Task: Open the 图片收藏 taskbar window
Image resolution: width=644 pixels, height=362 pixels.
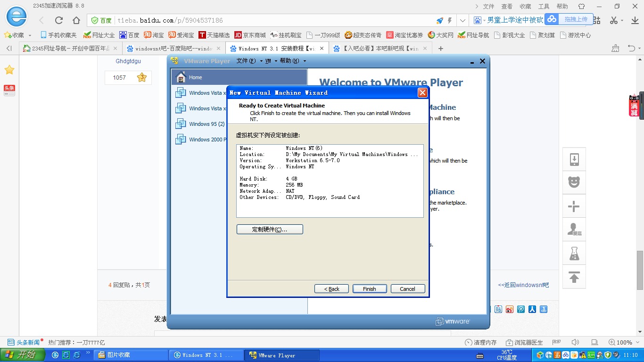Action: click(x=131, y=355)
